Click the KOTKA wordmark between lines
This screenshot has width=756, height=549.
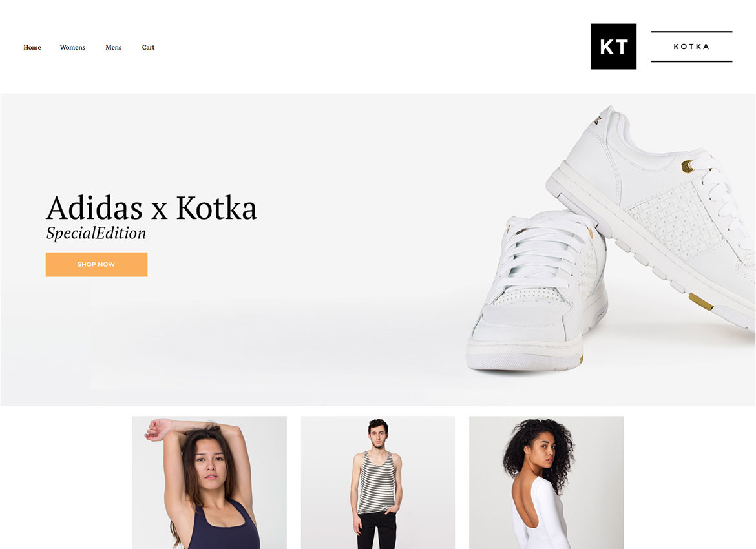point(691,47)
